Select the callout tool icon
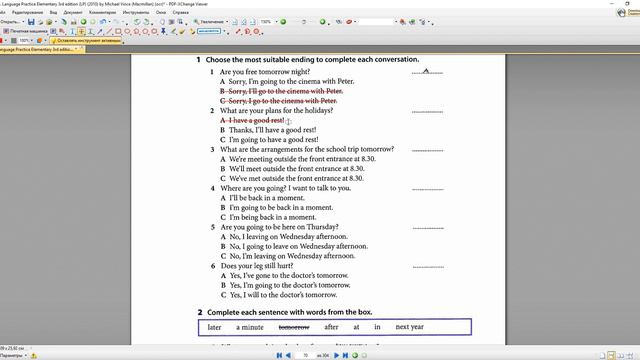640x360 pixels. click(x=62, y=31)
